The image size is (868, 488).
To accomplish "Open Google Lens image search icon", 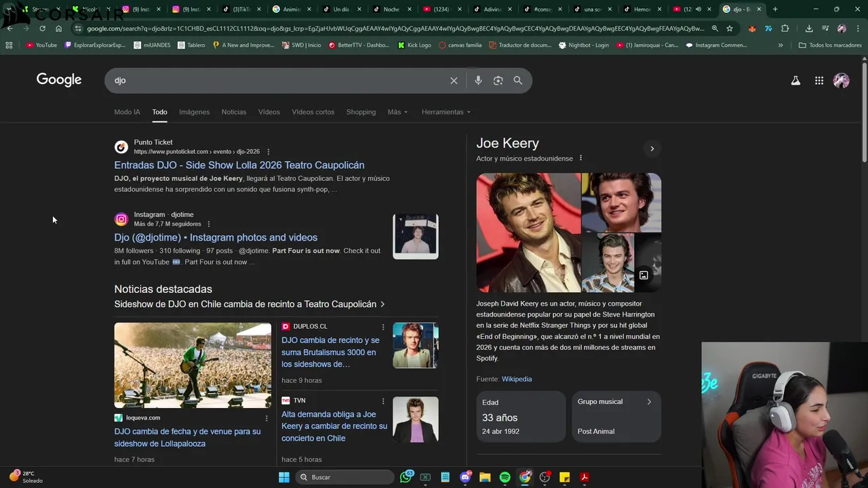I will pos(498,81).
